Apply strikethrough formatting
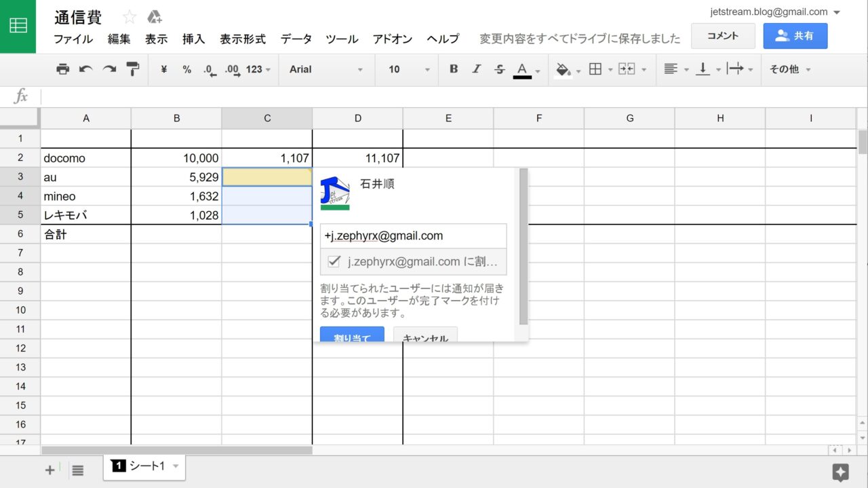 tap(499, 69)
